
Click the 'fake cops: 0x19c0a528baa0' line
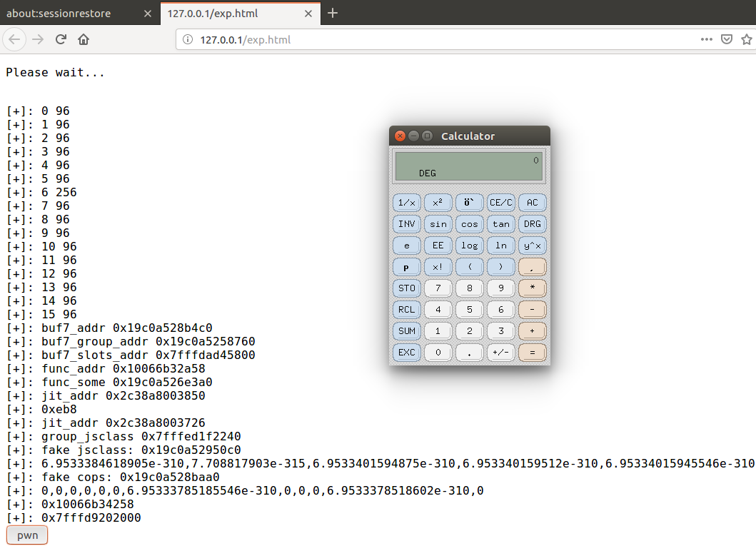113,477
